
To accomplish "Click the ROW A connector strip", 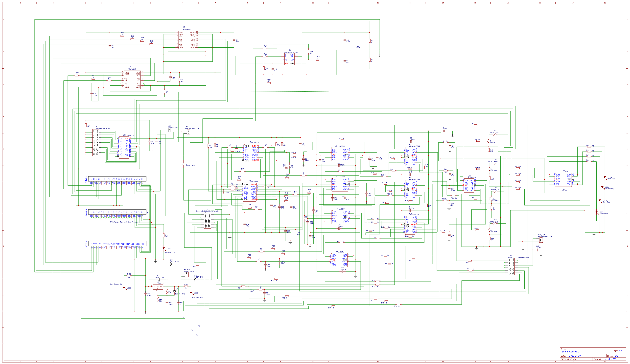I will 117,243.
